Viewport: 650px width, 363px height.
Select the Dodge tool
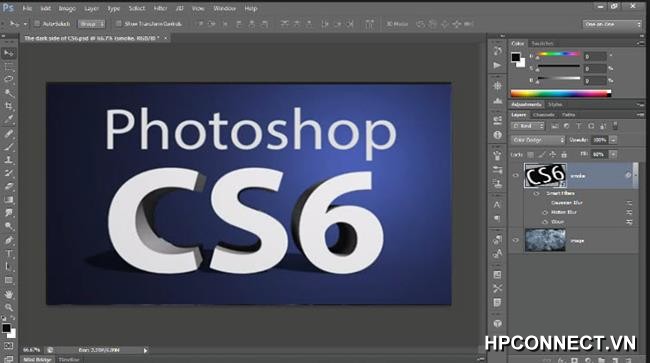pyautogui.click(x=8, y=226)
